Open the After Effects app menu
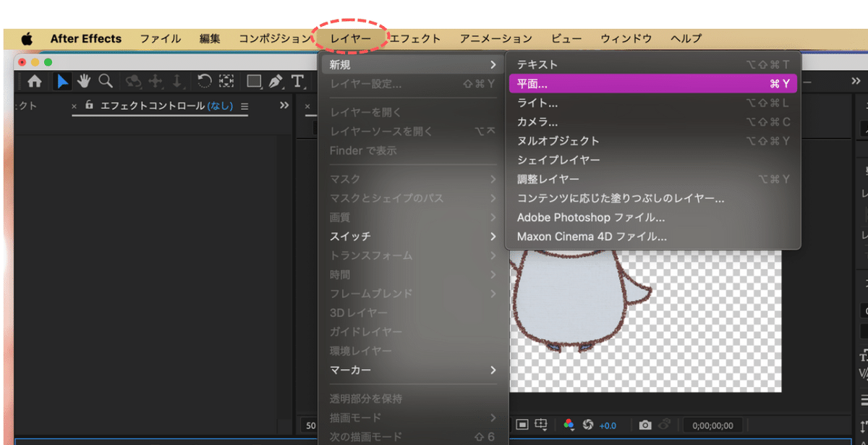This screenshot has width=868, height=445. tap(86, 39)
